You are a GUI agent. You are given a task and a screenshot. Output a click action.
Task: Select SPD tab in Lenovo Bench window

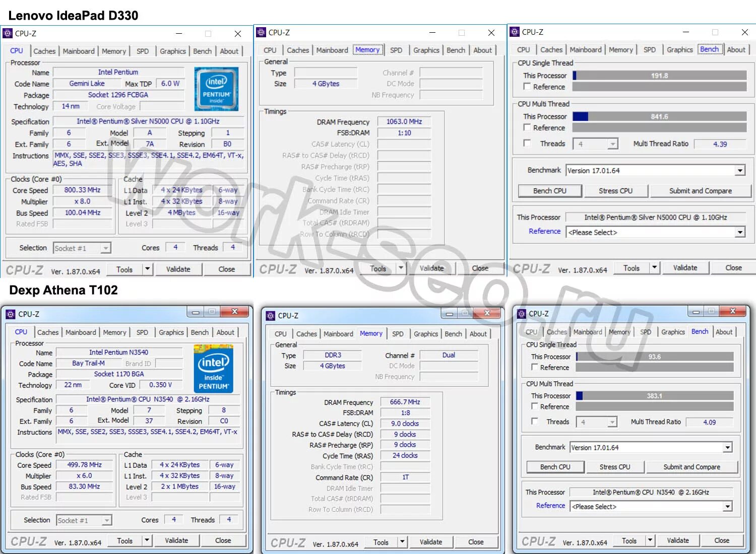click(650, 49)
